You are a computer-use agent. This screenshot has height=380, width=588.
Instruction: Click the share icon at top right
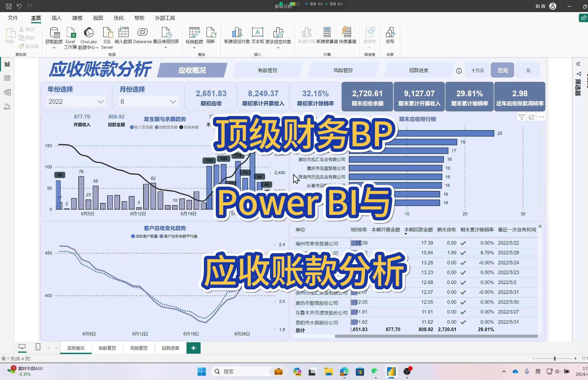pos(583,18)
